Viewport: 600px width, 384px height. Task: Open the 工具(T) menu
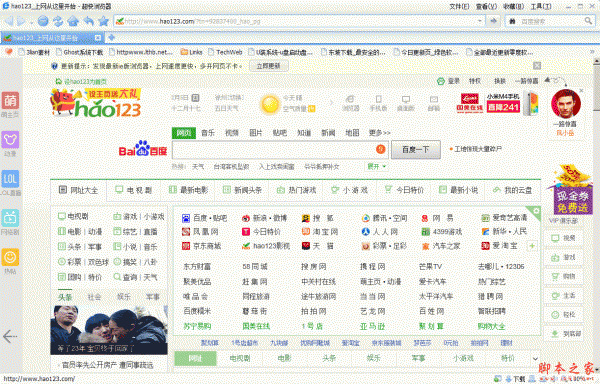click(x=541, y=7)
